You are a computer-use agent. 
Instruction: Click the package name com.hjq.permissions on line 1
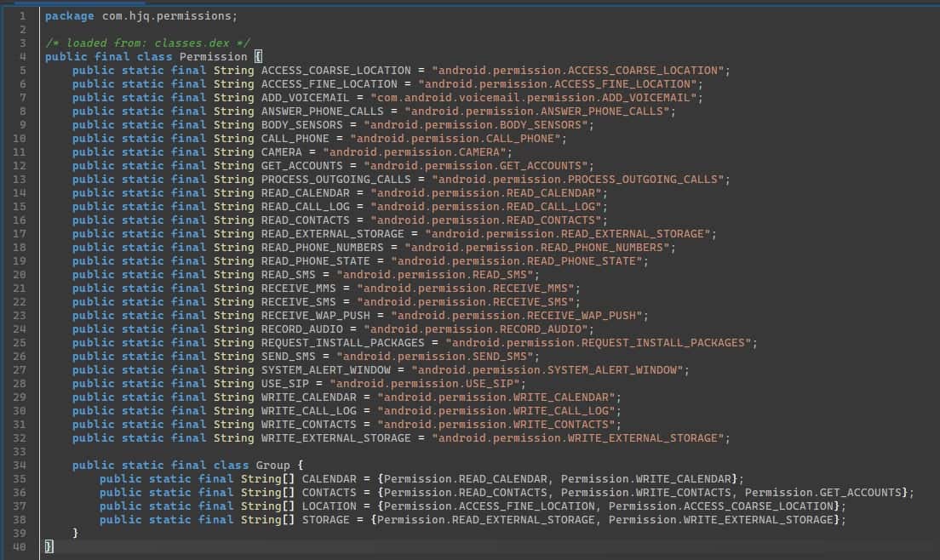(167, 16)
